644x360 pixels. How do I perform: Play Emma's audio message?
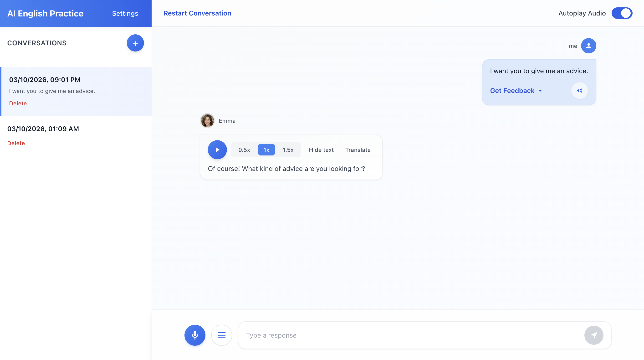[217, 150]
